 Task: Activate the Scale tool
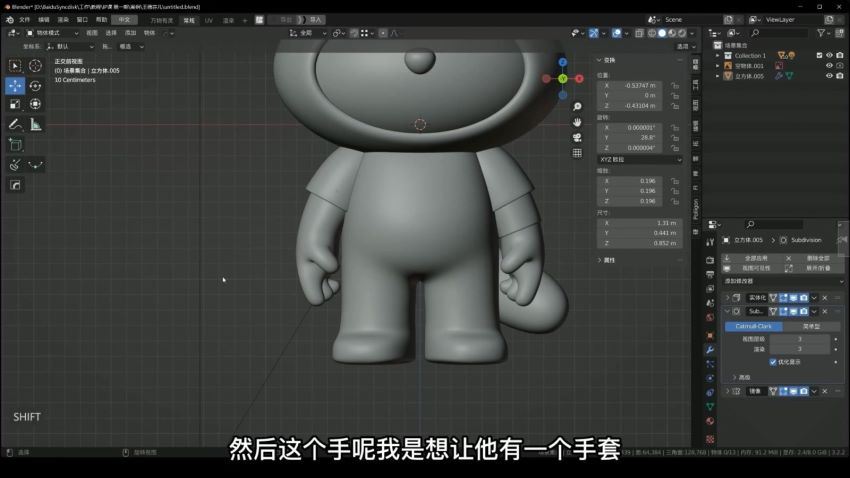click(15, 104)
